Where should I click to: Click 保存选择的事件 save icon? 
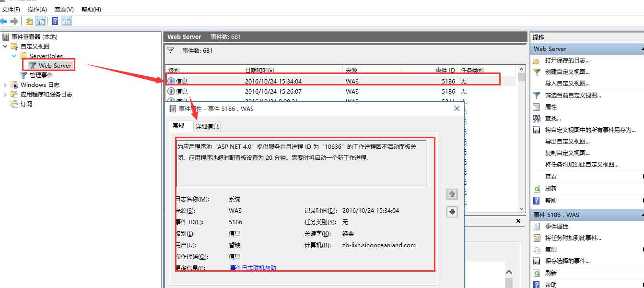(537, 261)
